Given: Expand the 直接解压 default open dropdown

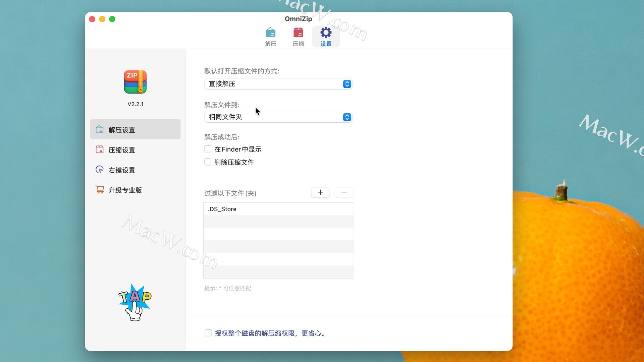Looking at the screenshot, I should click(x=278, y=84).
